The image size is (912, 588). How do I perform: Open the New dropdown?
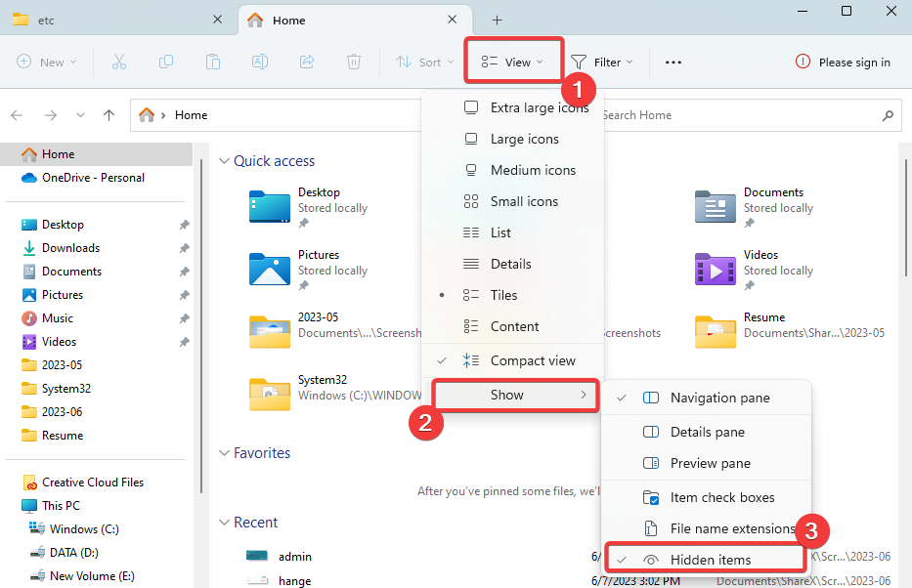(x=47, y=63)
